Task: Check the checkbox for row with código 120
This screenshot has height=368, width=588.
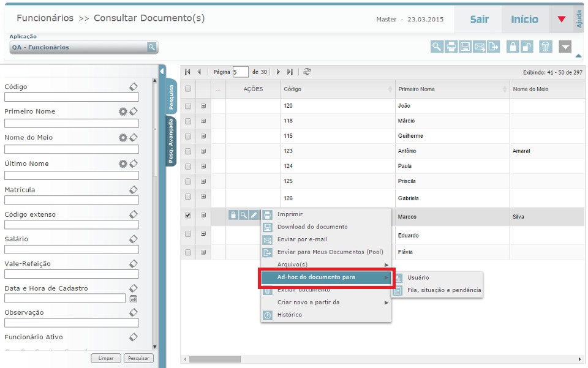Action: (x=188, y=105)
